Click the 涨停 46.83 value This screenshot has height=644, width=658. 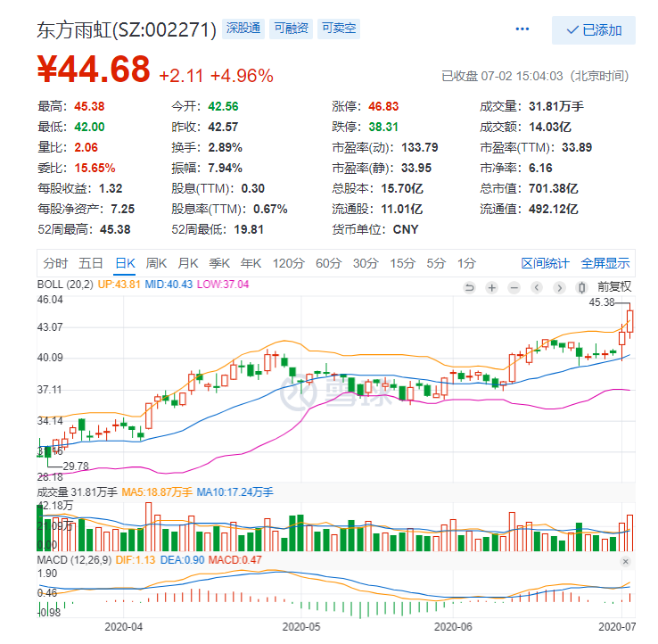click(x=383, y=106)
